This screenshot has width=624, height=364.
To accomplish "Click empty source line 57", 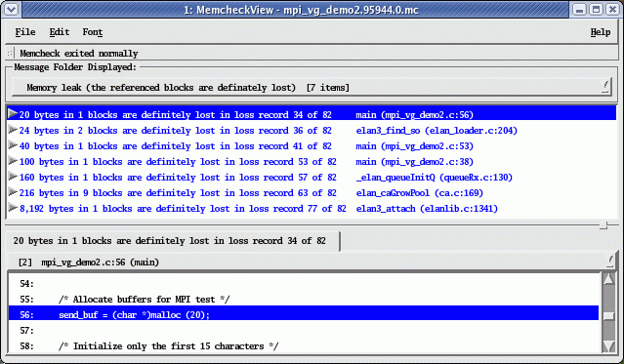I will click(304, 331).
